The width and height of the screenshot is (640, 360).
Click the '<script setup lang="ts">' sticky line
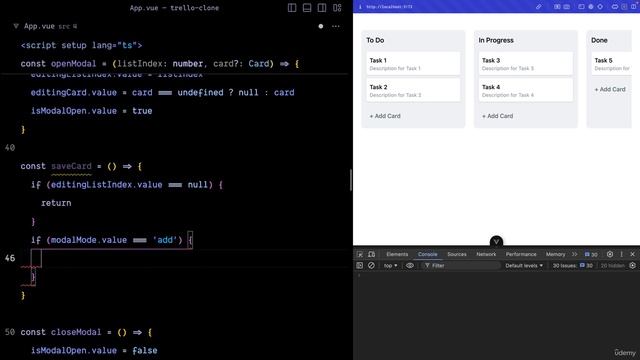[x=82, y=45]
